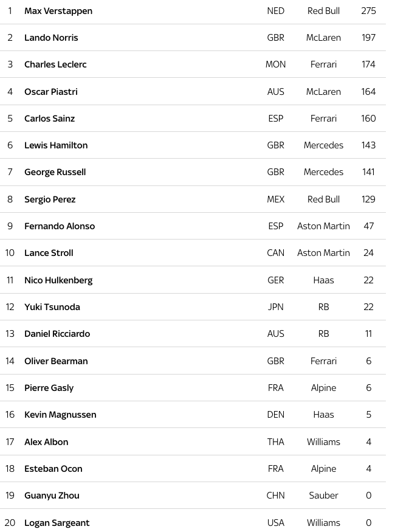This screenshot has height=532, width=395.
Task: Click Nico Hulkenberg's name
Action: click(58, 280)
